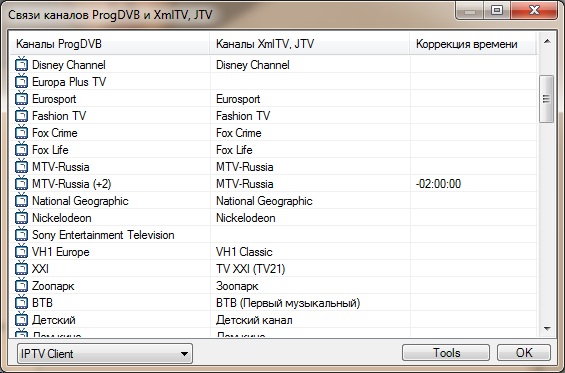Select the Europa Plus TV channel name
Image resolution: width=565 pixels, height=373 pixels.
tap(69, 82)
